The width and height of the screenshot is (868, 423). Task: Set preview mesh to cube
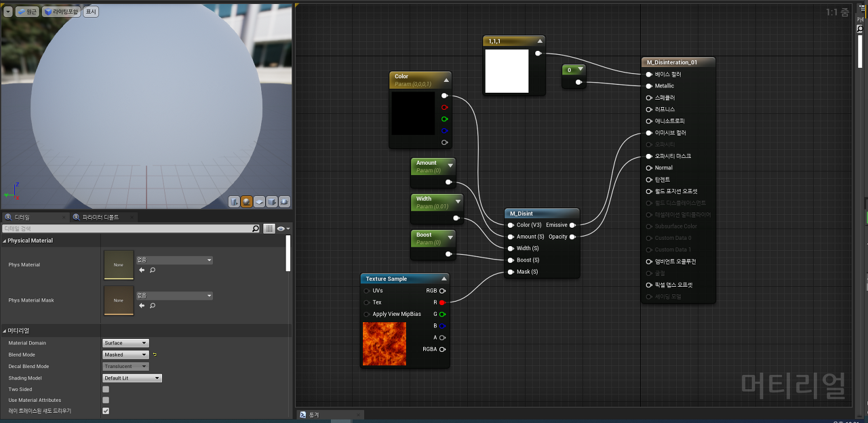click(x=272, y=201)
